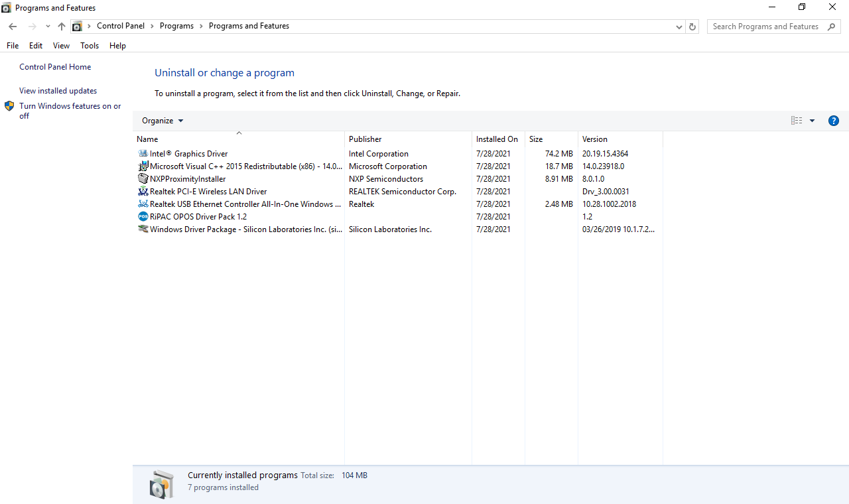This screenshot has width=849, height=504.
Task: Click the Silicon Laboratories driver package icon
Action: coord(143,229)
